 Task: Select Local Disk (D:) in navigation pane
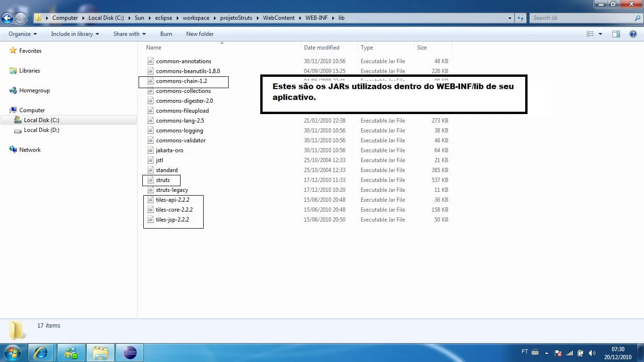[41, 130]
